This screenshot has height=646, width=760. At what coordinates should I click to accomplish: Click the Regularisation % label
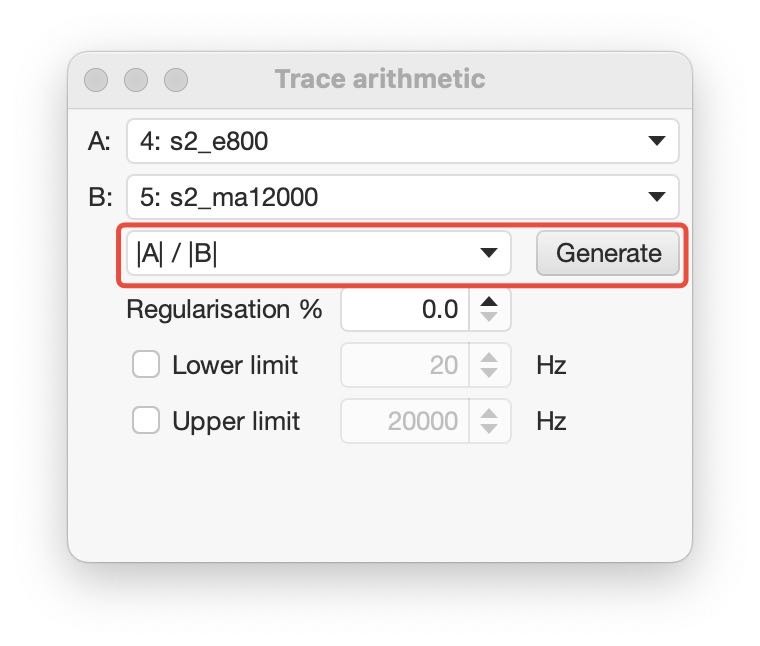[x=224, y=310]
